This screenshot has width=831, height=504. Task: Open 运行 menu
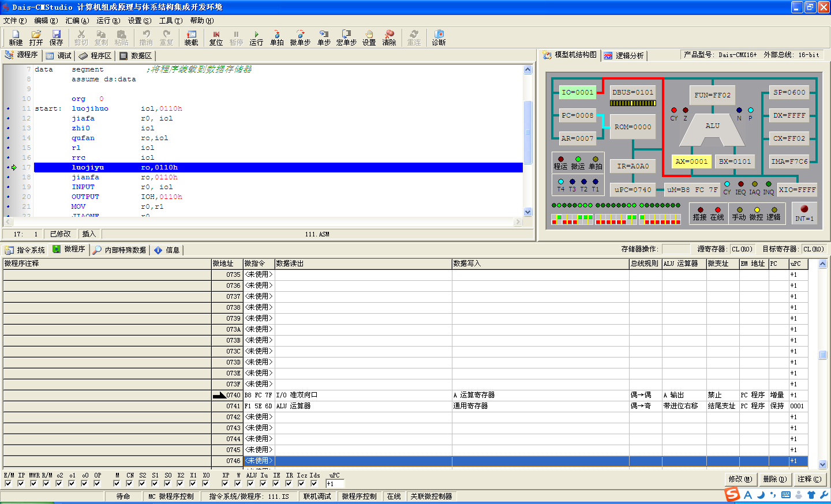[108, 21]
